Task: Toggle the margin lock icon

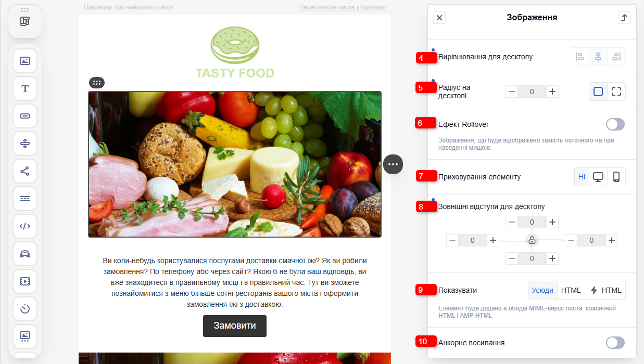Action: pos(532,240)
